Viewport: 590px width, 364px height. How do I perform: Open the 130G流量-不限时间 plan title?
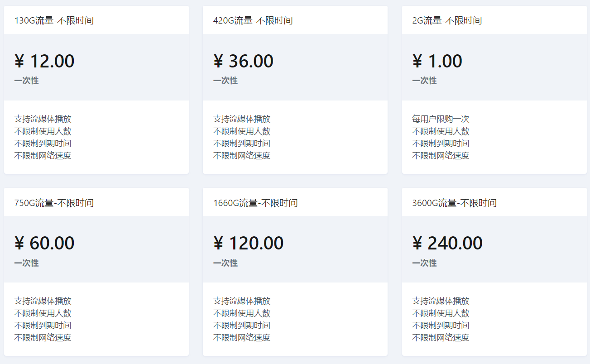tap(54, 20)
